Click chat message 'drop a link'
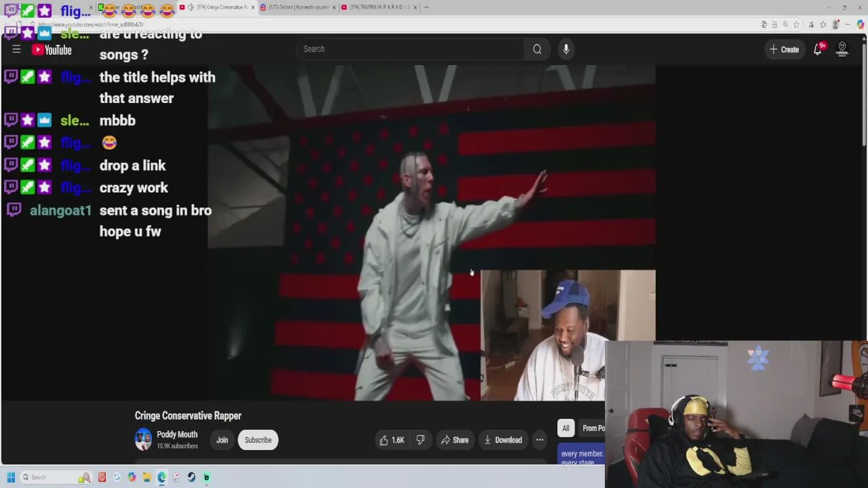Image resolution: width=868 pixels, height=488 pixels. (x=132, y=165)
